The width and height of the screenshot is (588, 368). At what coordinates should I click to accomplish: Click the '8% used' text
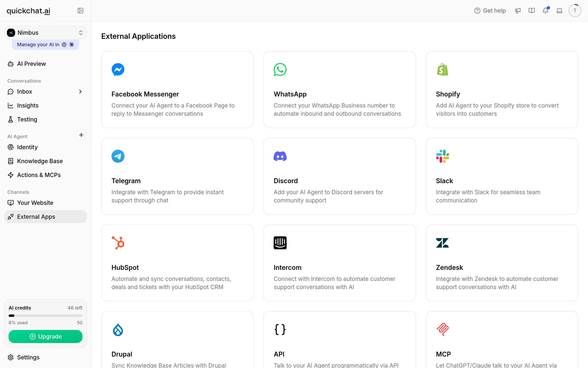click(x=18, y=323)
